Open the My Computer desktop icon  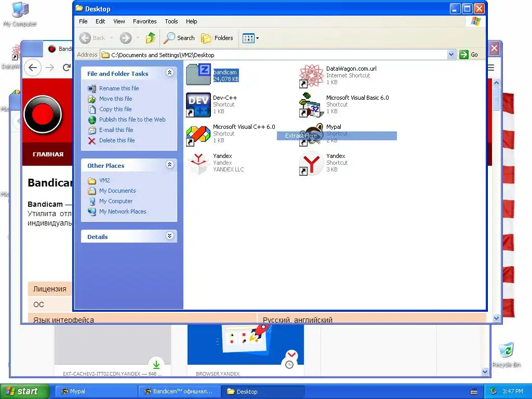point(20,14)
